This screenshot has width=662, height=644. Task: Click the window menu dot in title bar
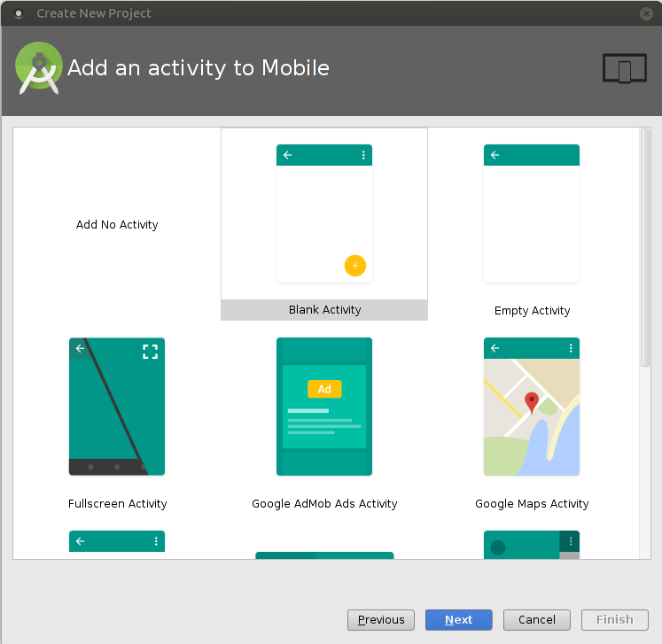18,13
